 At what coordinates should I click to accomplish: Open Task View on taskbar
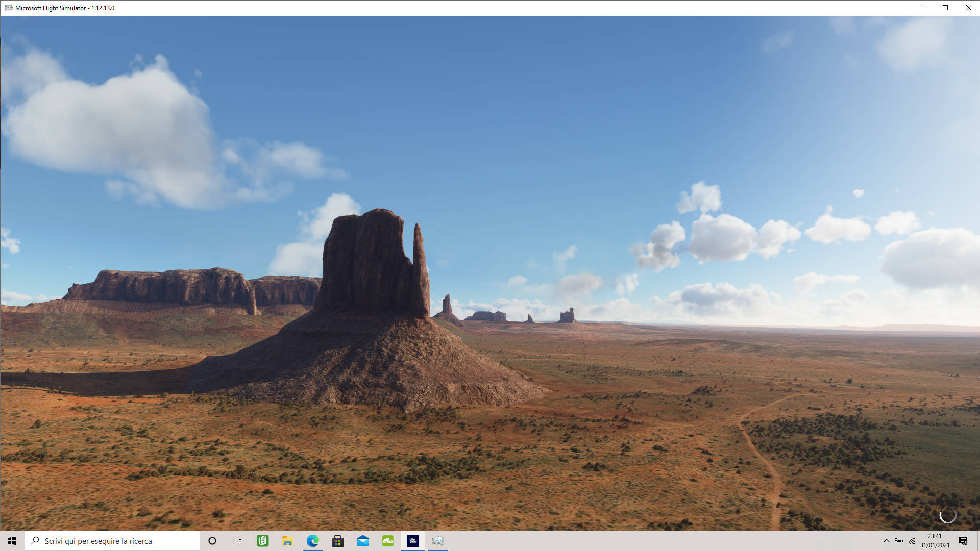pyautogui.click(x=237, y=541)
